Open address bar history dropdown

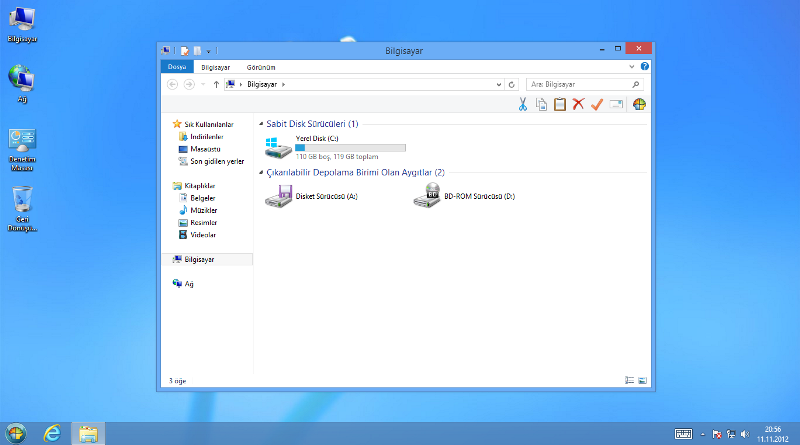tap(499, 85)
